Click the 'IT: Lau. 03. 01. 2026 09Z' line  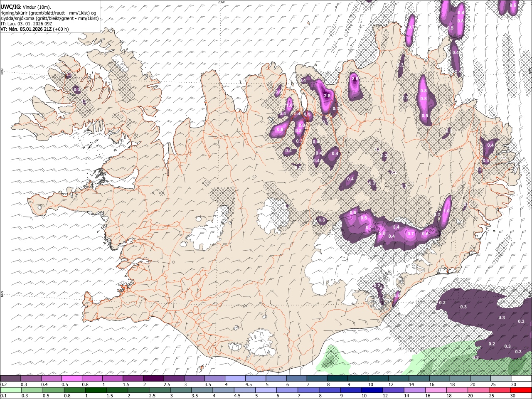point(26,24)
